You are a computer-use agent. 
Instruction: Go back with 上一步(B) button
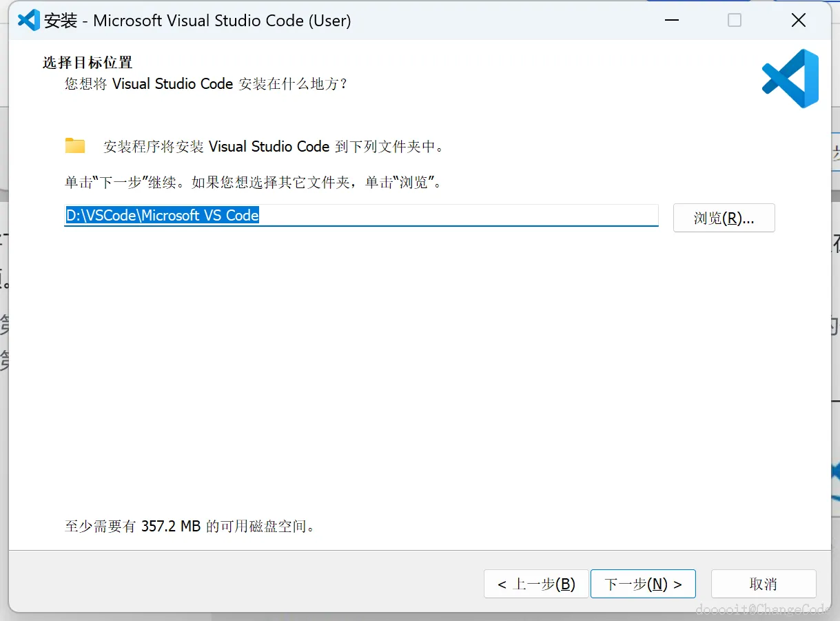coord(536,584)
